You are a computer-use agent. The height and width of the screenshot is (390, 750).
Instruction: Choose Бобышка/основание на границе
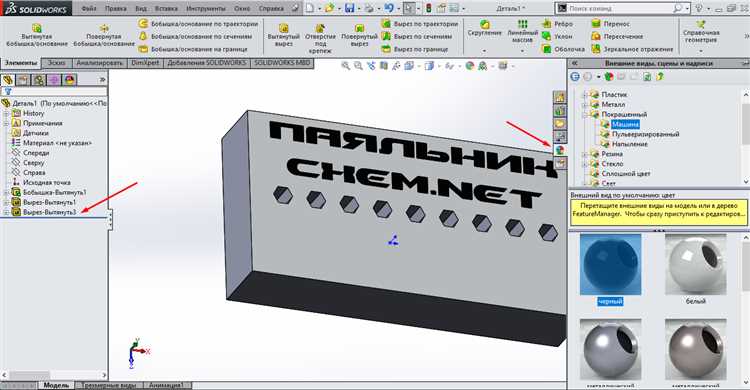[x=193, y=49]
